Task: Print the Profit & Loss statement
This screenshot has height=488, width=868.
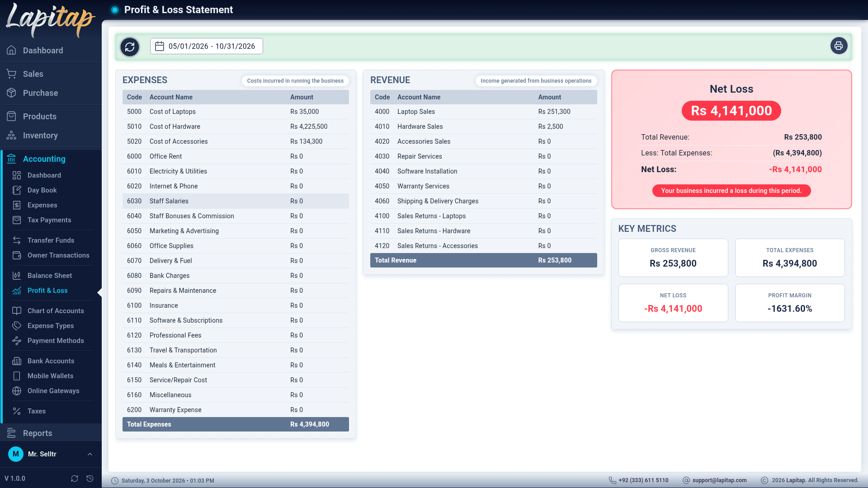Action: [839, 46]
